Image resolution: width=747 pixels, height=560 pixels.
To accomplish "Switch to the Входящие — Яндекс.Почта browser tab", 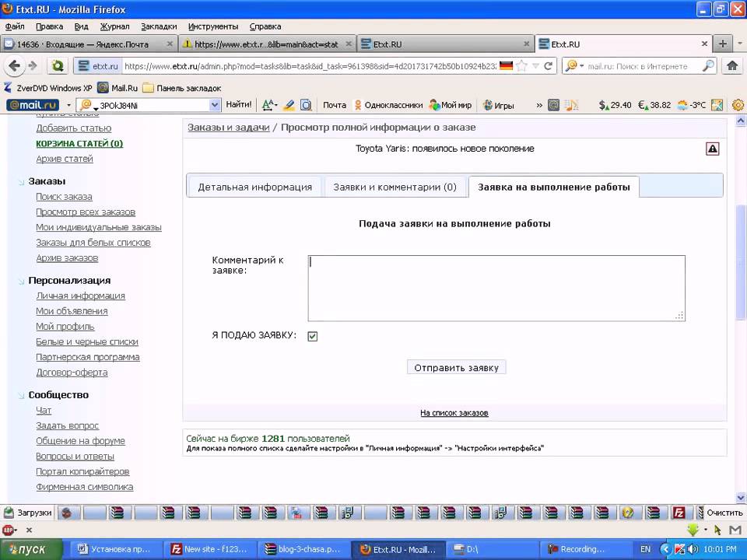I will 89,44.
